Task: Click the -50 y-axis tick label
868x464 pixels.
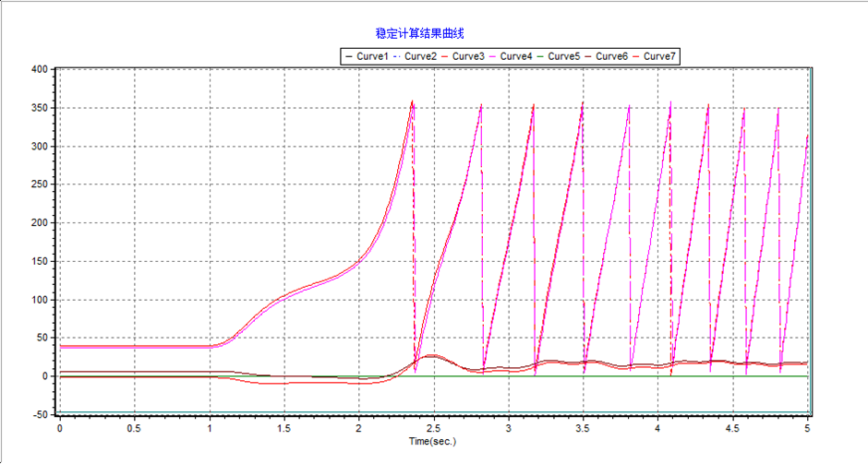Action: (41, 415)
